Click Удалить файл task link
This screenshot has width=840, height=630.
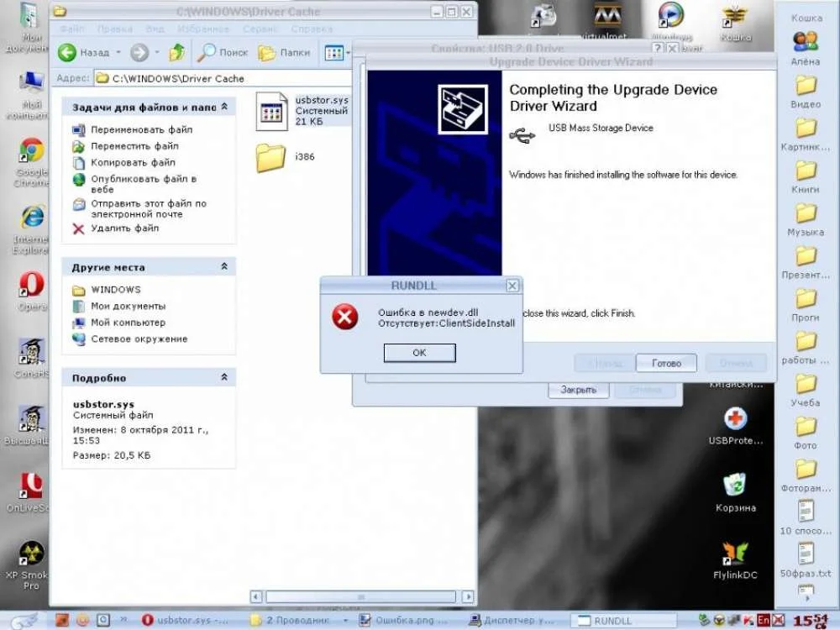pyautogui.click(x=124, y=228)
